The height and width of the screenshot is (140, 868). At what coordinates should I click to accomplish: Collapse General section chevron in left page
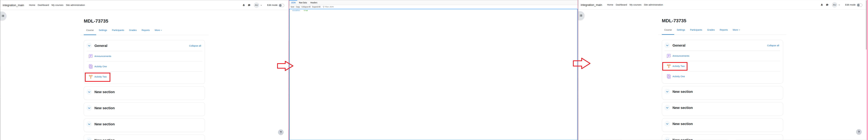(89, 46)
